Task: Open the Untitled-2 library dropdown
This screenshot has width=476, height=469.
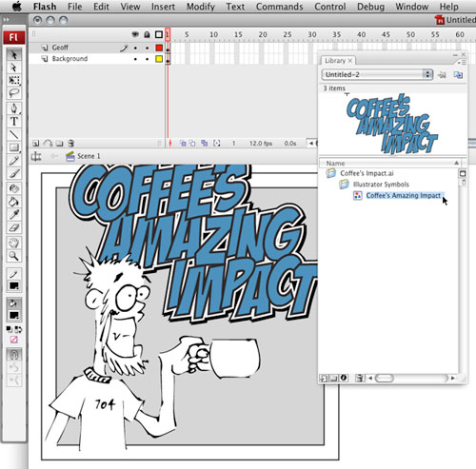Action: (377, 74)
